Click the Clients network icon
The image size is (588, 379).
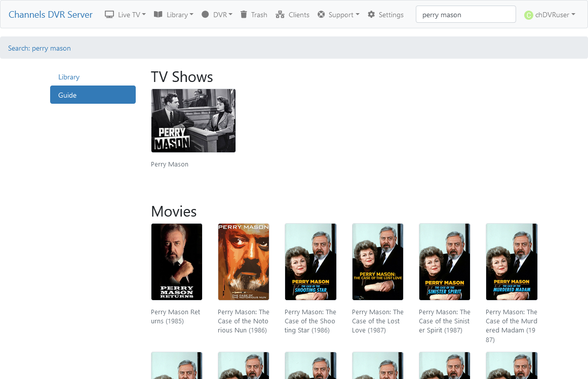point(280,15)
